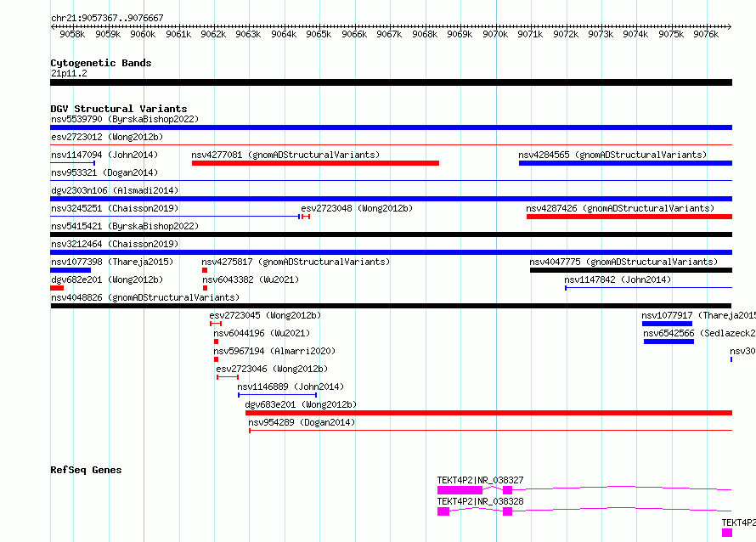
Task: Click the dgv682e201 (Wong2012b) red bar
Action: tap(57, 288)
